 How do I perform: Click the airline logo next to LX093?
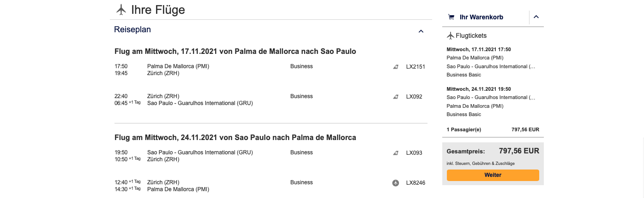(x=396, y=153)
